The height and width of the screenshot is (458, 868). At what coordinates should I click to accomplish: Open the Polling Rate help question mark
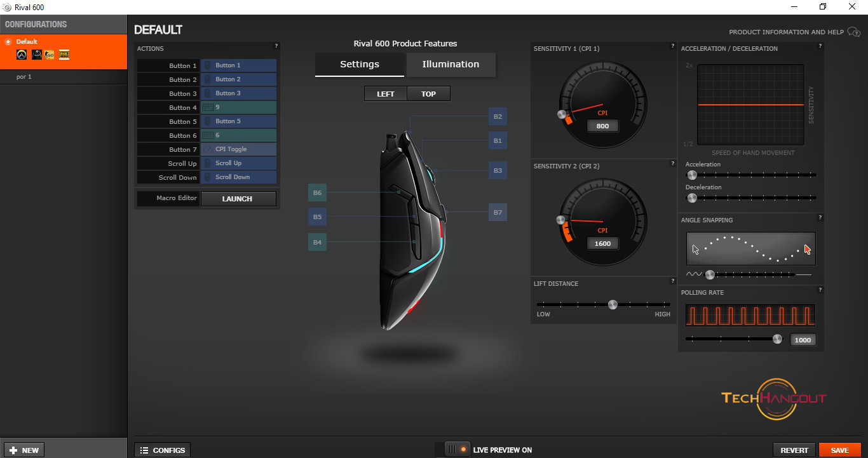(820, 290)
